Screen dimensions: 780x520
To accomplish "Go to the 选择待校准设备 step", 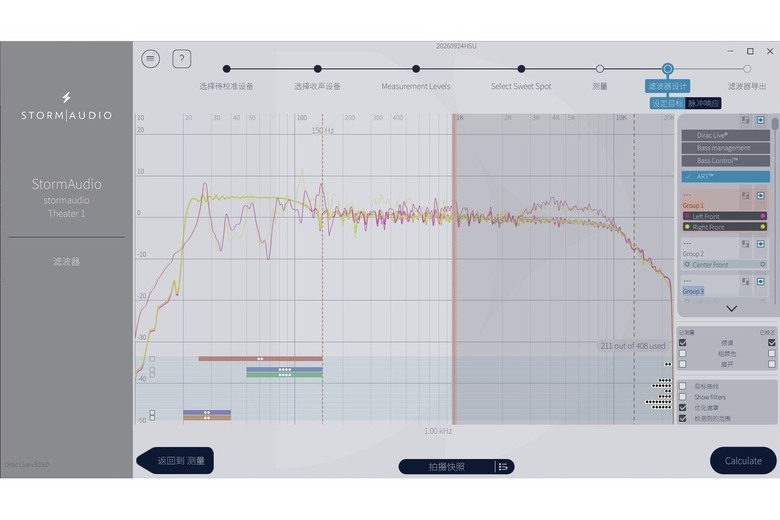I will [x=226, y=69].
